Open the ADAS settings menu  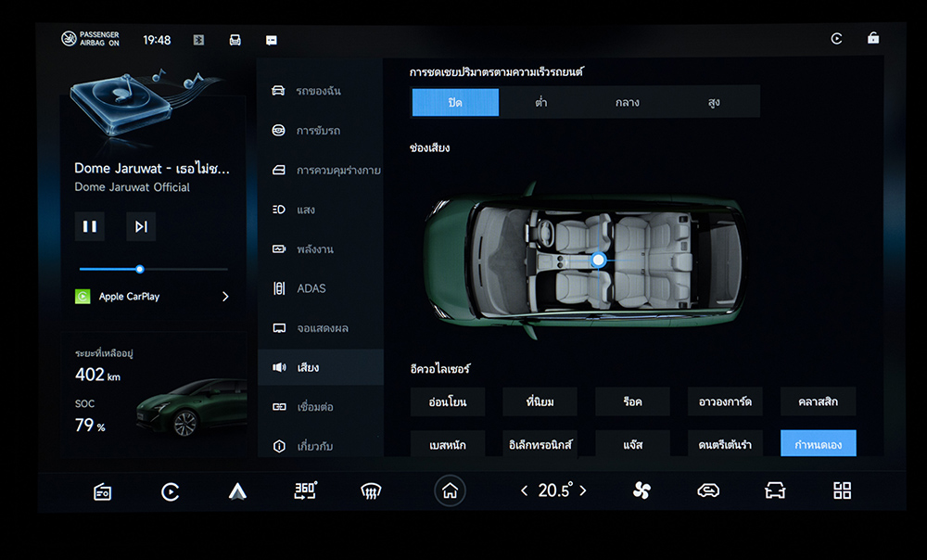(311, 288)
